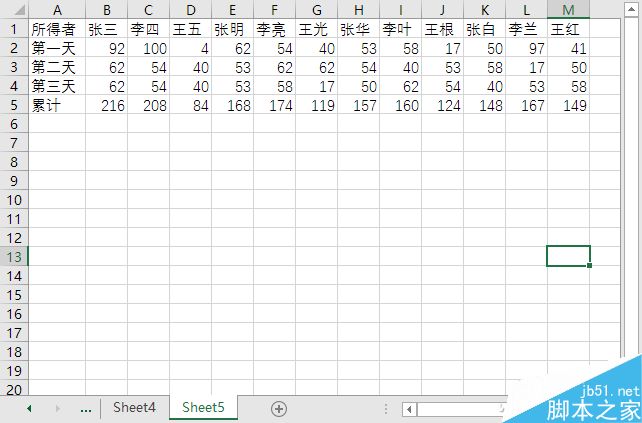Select total cell 216
Screen dimensions: 642x423
pos(106,105)
